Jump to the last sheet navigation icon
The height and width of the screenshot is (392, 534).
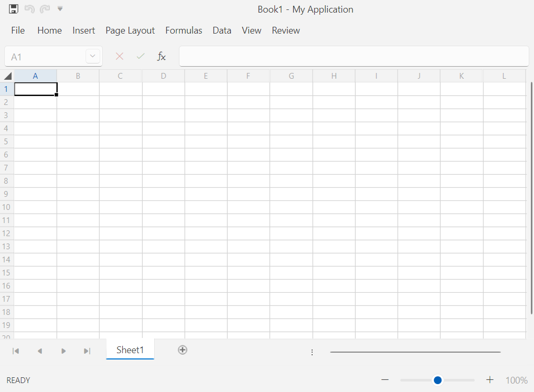click(87, 351)
